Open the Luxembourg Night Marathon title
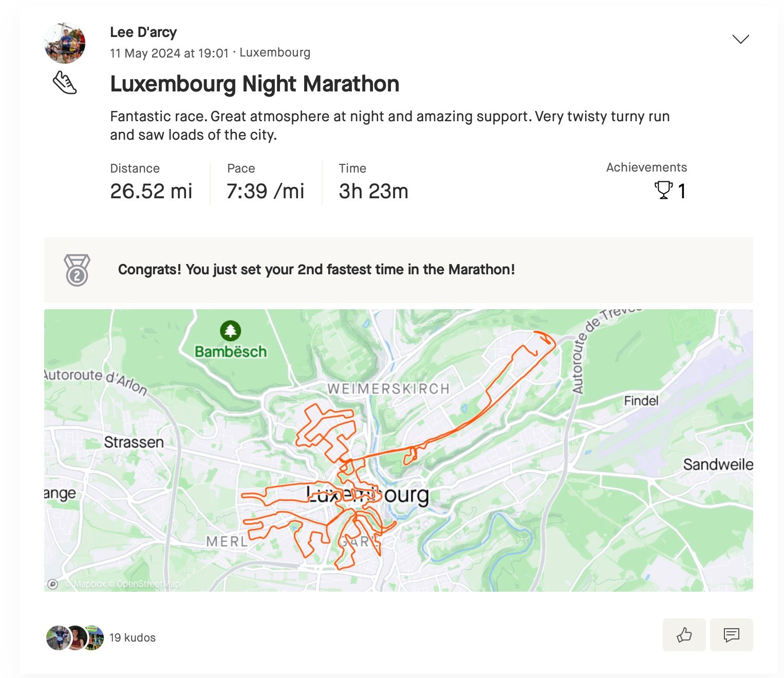Viewport: 784px width, 678px height. tap(254, 84)
